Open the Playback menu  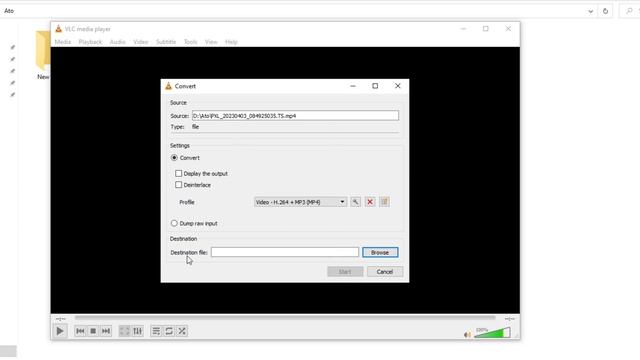click(x=90, y=42)
